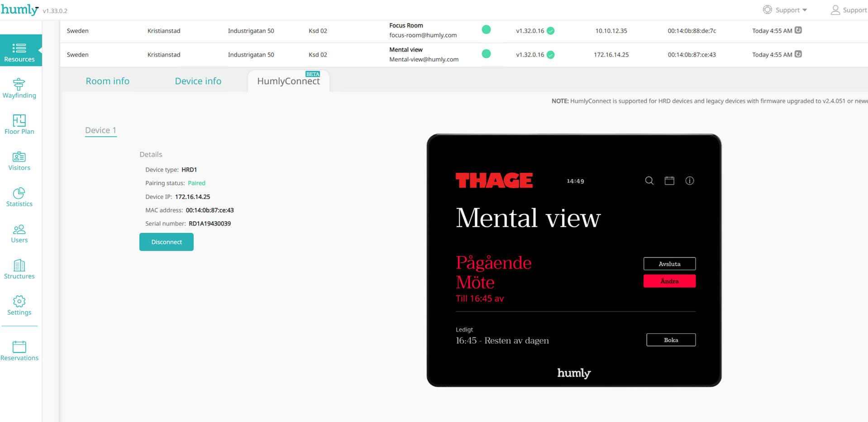Screen dimensions: 868x422
Task: Switch to the Room info tab
Action: click(x=108, y=81)
